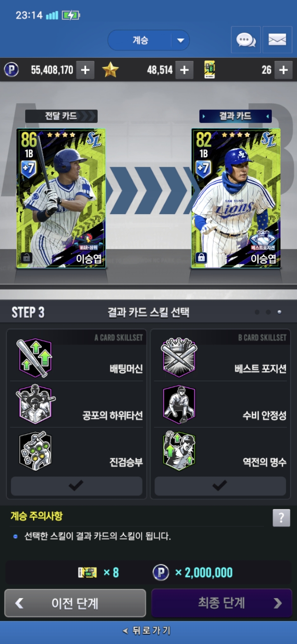Image resolution: width=297 pixels, height=644 pixels.
Task: Tap the 수비 안정성 skill icon
Action: click(x=179, y=404)
